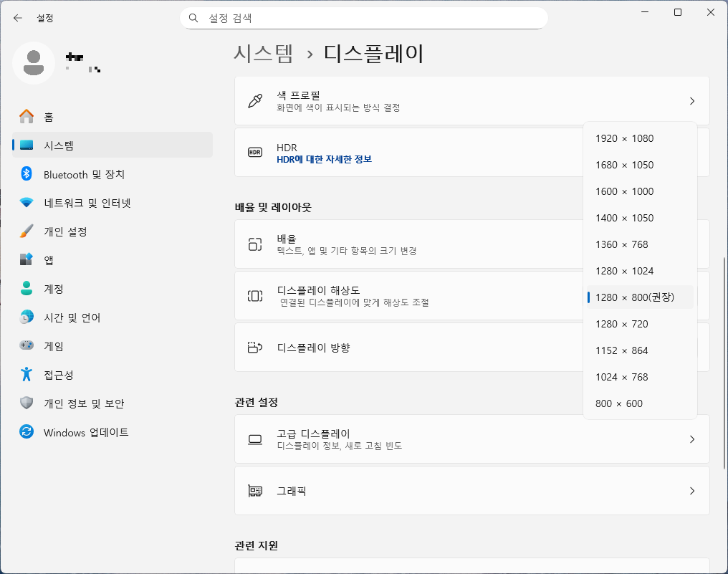
Task: Click the 접근성 accessibility figure icon
Action: (27, 374)
